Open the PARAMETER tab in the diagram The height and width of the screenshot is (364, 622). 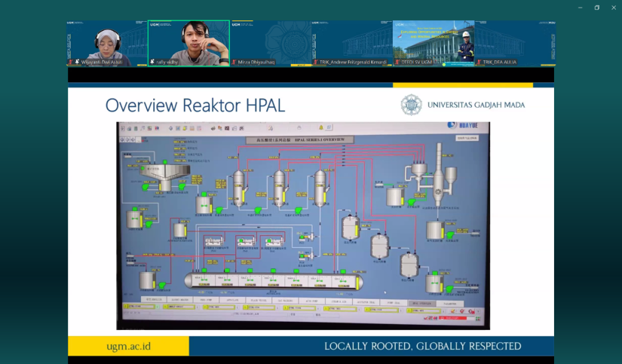tap(450, 303)
